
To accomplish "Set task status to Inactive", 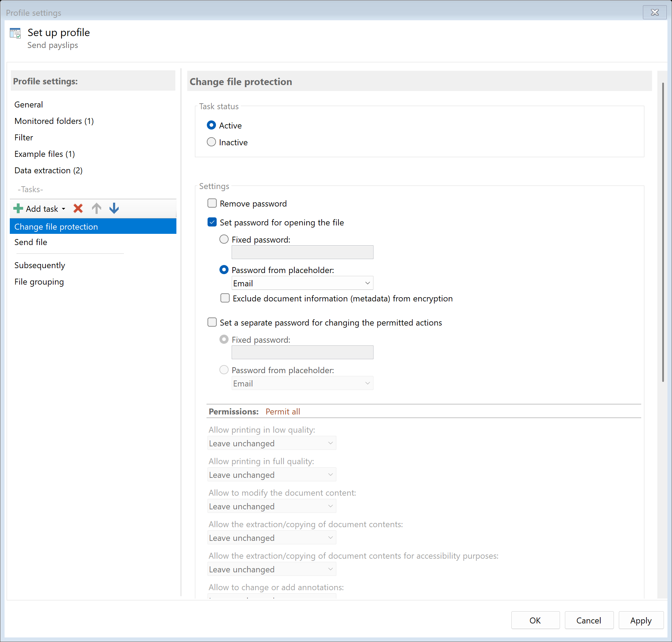I will tap(211, 142).
